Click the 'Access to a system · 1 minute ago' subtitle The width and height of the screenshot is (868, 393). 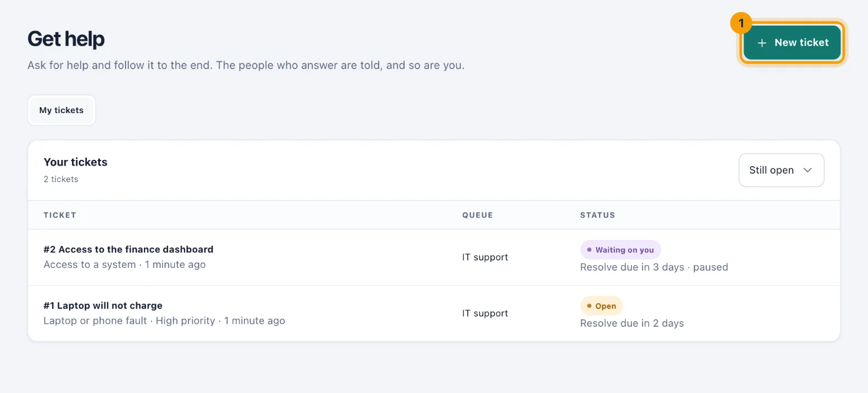point(124,264)
